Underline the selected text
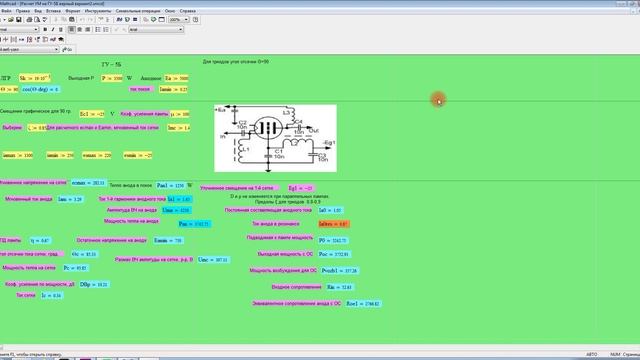The width and height of the screenshot is (640, 360). (60, 29)
